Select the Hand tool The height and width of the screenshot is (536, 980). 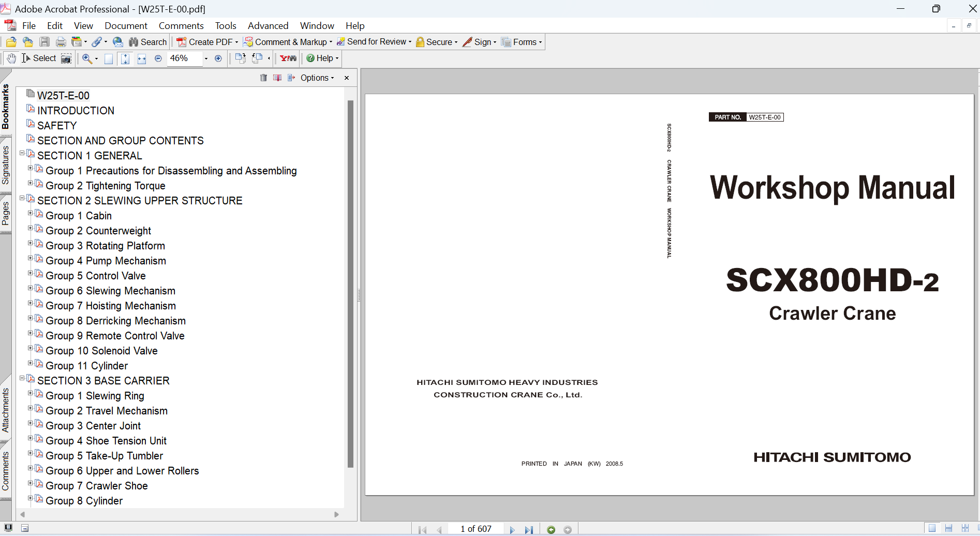pos(11,58)
